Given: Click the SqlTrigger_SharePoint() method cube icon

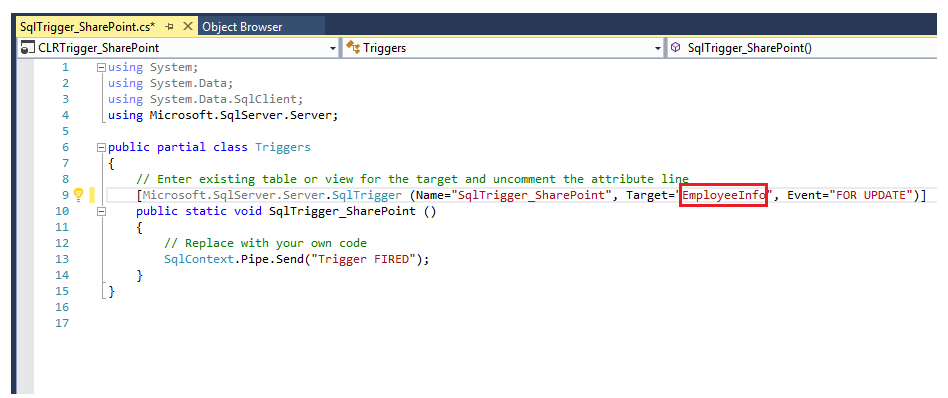Looking at the screenshot, I should tap(676, 48).
